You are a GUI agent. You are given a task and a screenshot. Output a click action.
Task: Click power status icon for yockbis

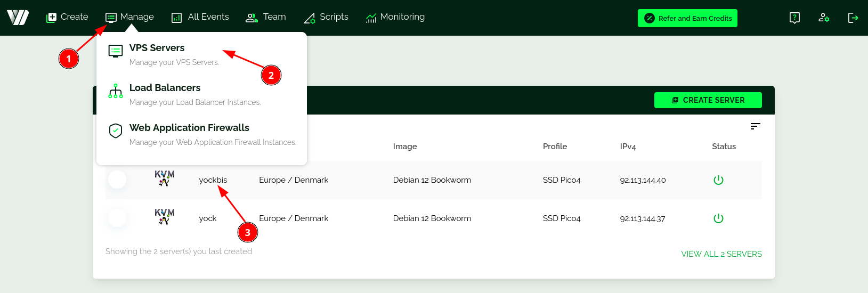[718, 180]
